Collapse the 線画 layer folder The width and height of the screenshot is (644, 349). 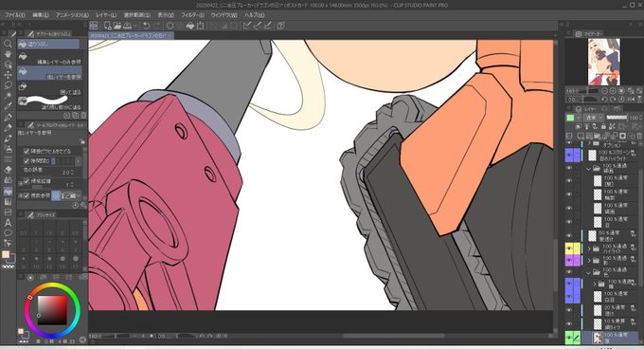588,169
